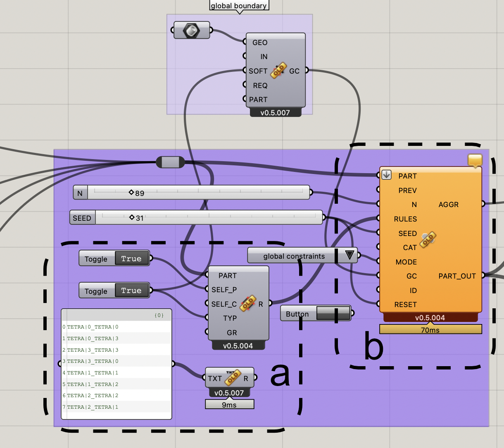Click the SOFT input parameter
The height and width of the screenshot is (448, 504).
pos(258,71)
